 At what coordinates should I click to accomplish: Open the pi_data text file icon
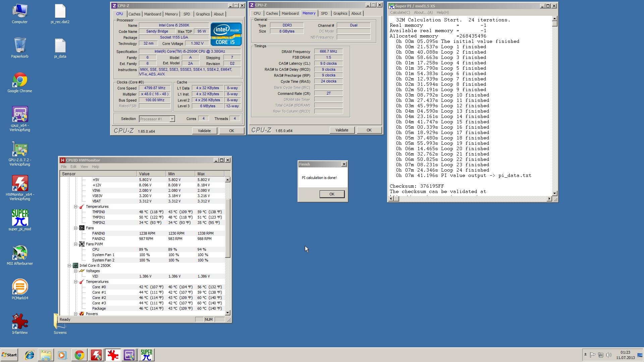60,48
